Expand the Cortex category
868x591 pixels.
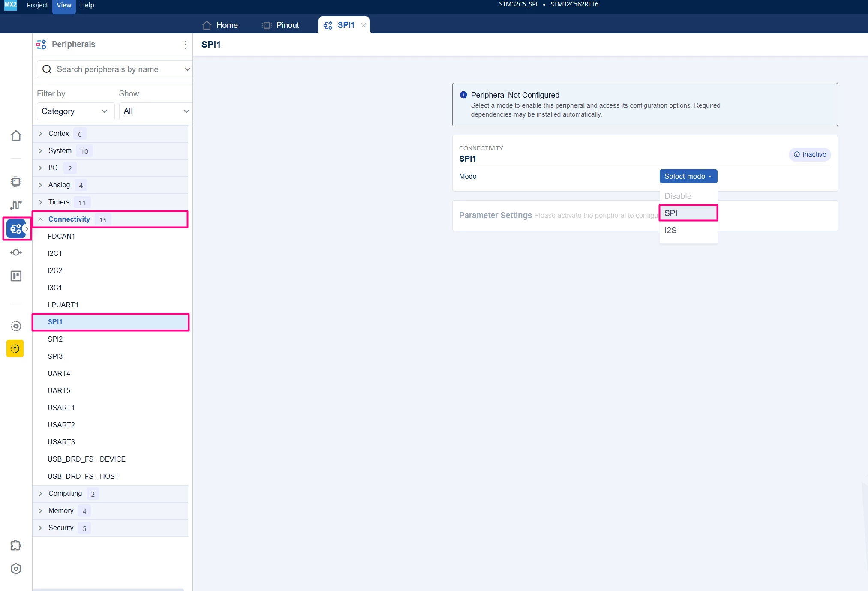tap(110, 134)
